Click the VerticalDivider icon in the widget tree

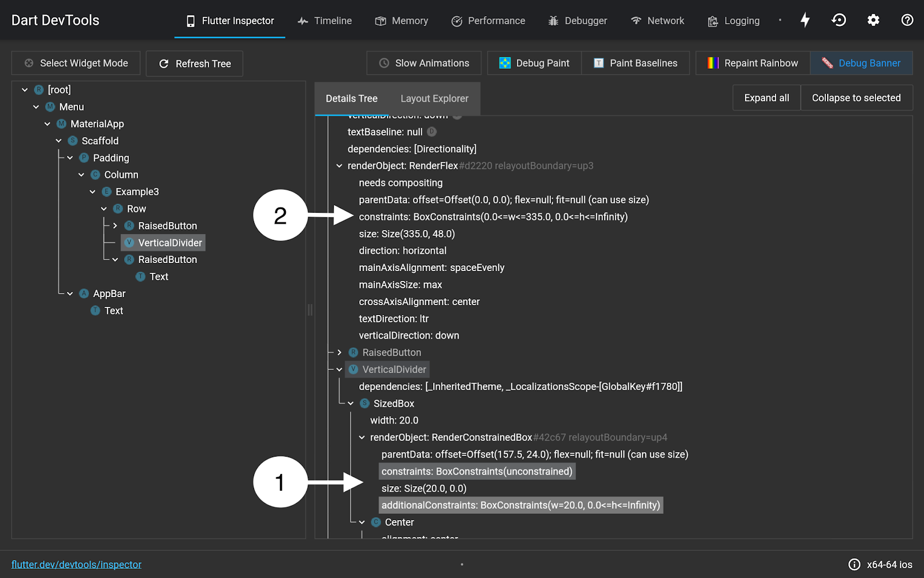click(129, 243)
